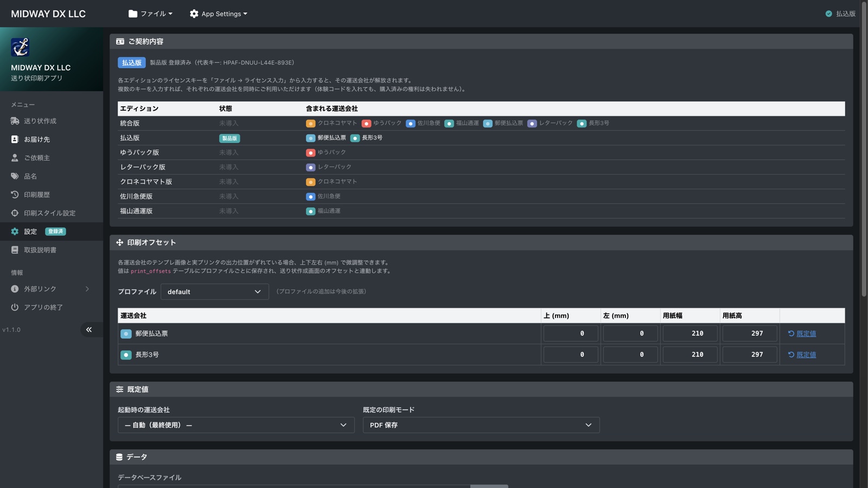Image resolution: width=868 pixels, height=488 pixels.
Task: Click the person icon beside ご依頼主
Action: 15,158
